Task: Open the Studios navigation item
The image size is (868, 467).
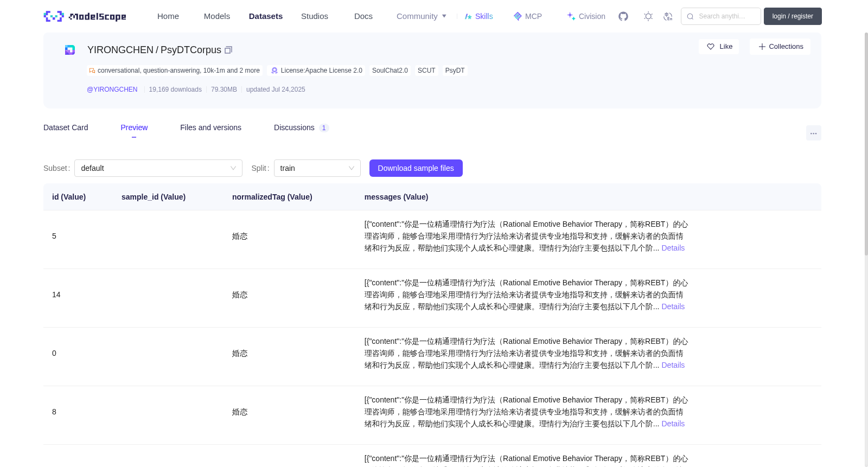Action: pos(315,16)
